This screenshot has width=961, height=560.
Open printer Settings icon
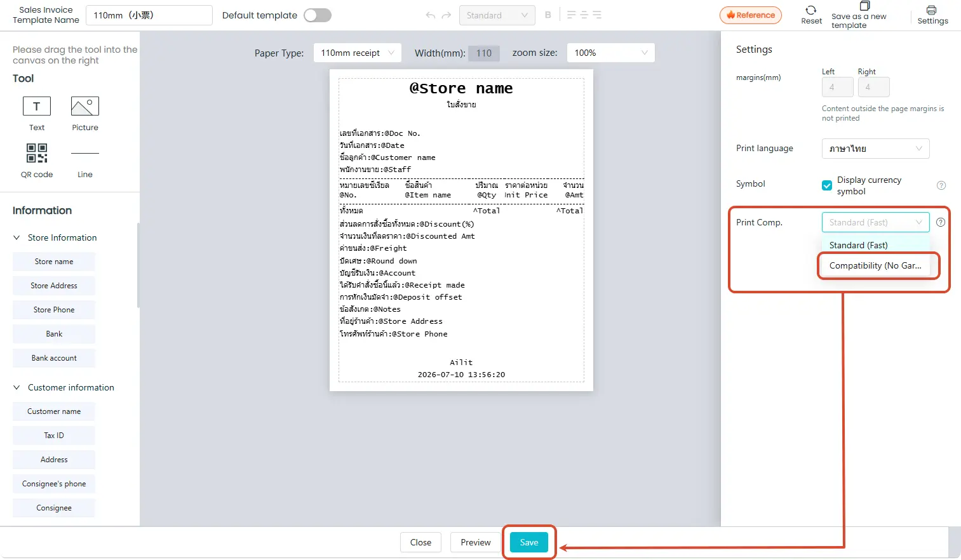click(x=931, y=10)
